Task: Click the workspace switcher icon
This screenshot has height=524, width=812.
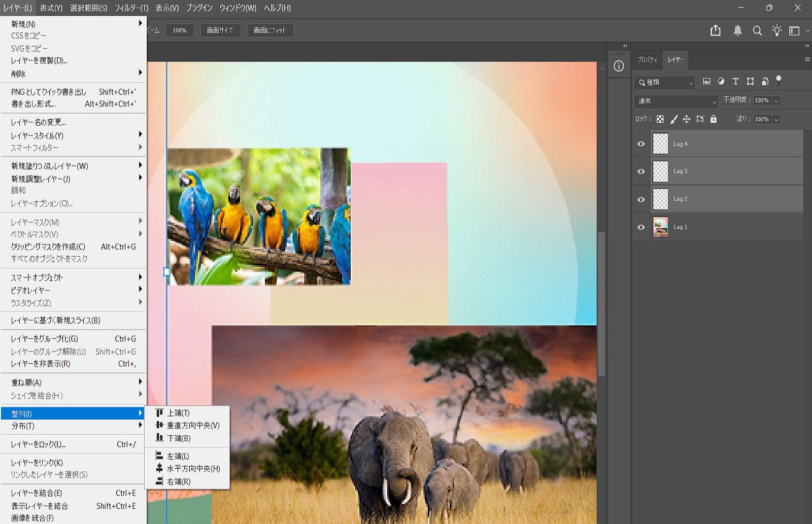Action: point(794,31)
